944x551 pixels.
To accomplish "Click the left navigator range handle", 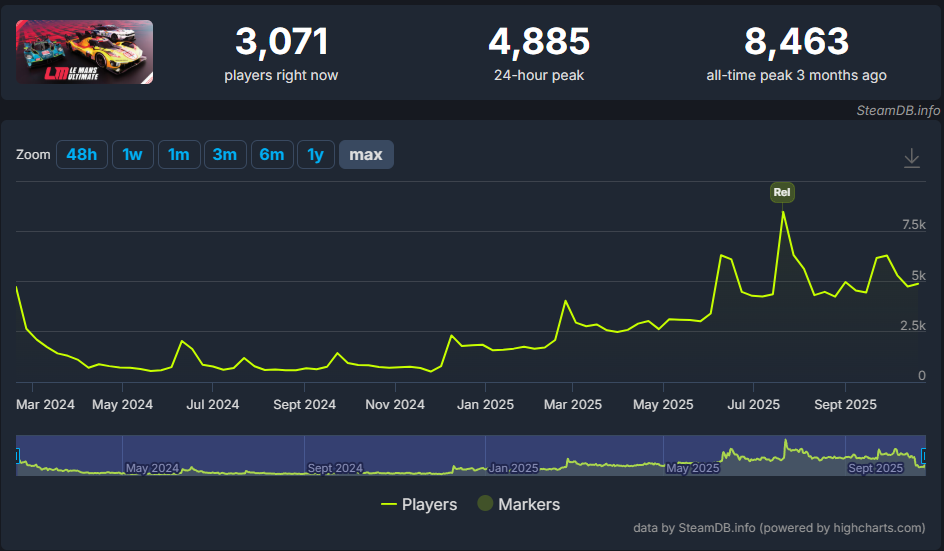I will point(17,455).
